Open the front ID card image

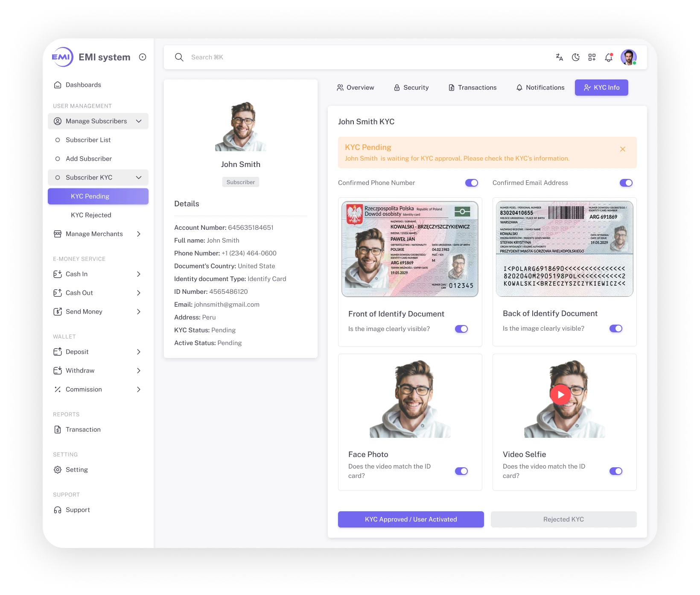pos(410,249)
